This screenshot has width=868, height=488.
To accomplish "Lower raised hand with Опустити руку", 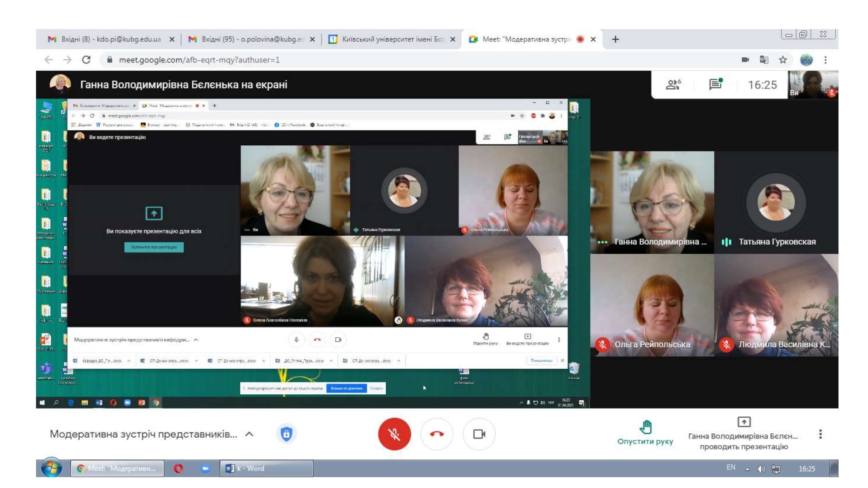I will pyautogui.click(x=645, y=433).
